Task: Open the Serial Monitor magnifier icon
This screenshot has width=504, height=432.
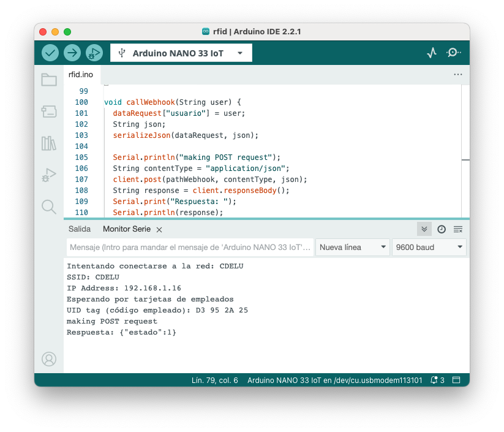Action: pyautogui.click(x=454, y=53)
